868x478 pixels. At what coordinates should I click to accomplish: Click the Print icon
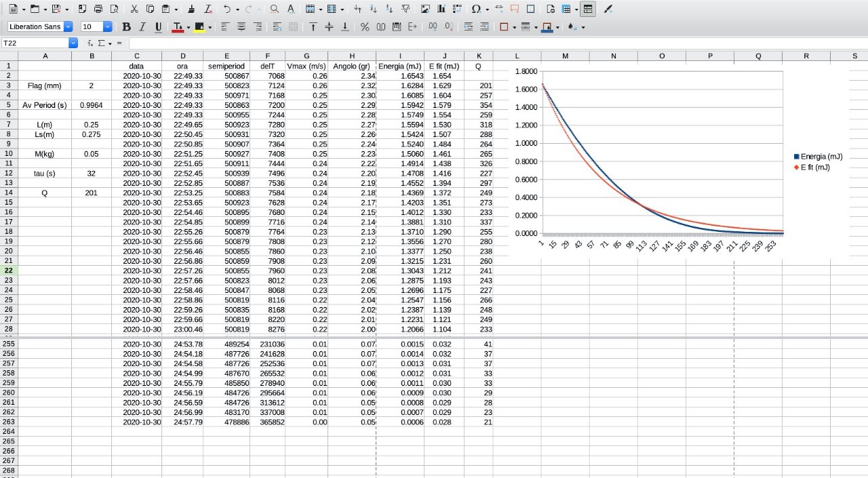coord(98,9)
